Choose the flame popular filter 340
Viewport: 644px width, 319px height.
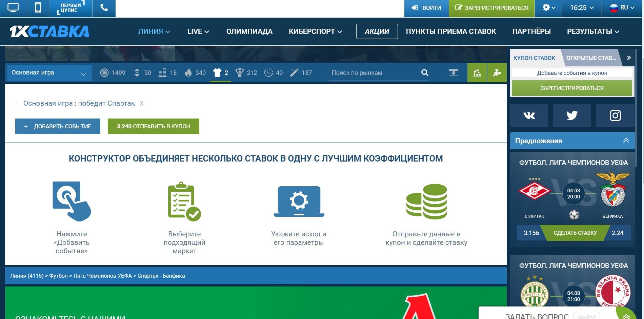pyautogui.click(x=195, y=72)
